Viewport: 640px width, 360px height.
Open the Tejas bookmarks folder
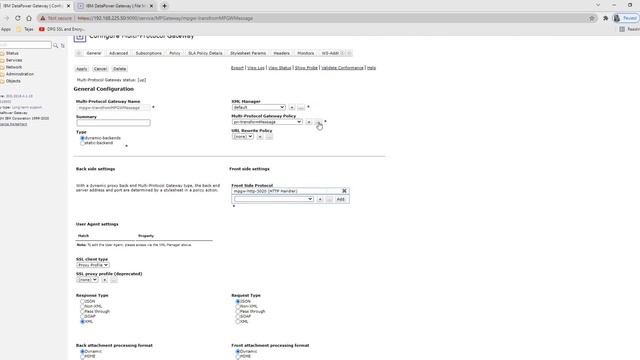point(25,29)
